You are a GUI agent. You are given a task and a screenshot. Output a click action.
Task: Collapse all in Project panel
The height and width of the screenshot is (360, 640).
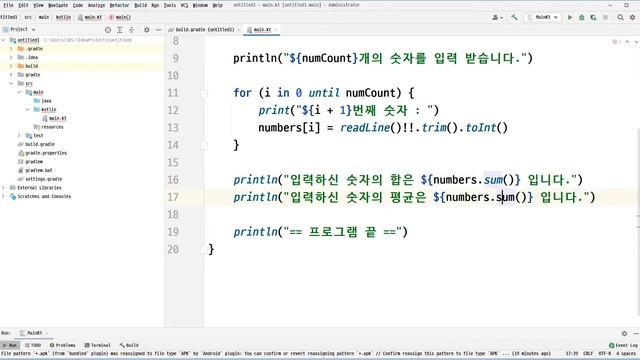[131, 30]
